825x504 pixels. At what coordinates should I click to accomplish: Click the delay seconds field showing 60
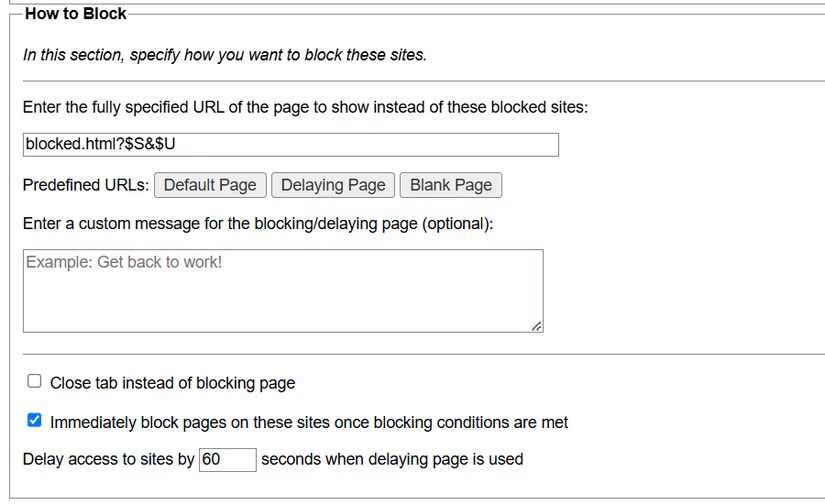(227, 459)
